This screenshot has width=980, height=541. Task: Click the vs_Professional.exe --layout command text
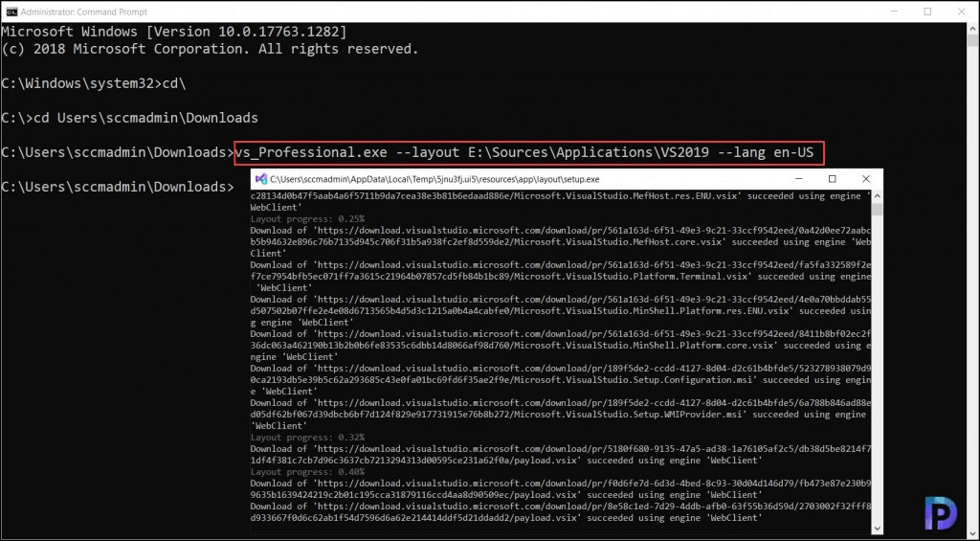[524, 152]
